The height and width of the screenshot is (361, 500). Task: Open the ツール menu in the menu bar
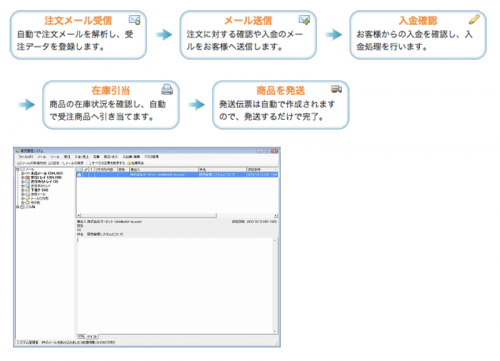tap(55, 157)
